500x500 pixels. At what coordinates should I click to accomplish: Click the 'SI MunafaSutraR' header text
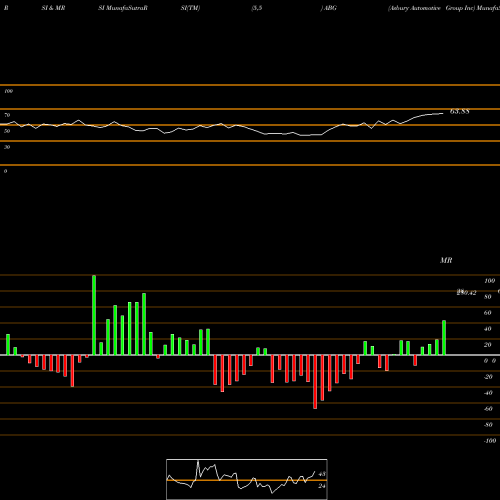(x=123, y=8)
